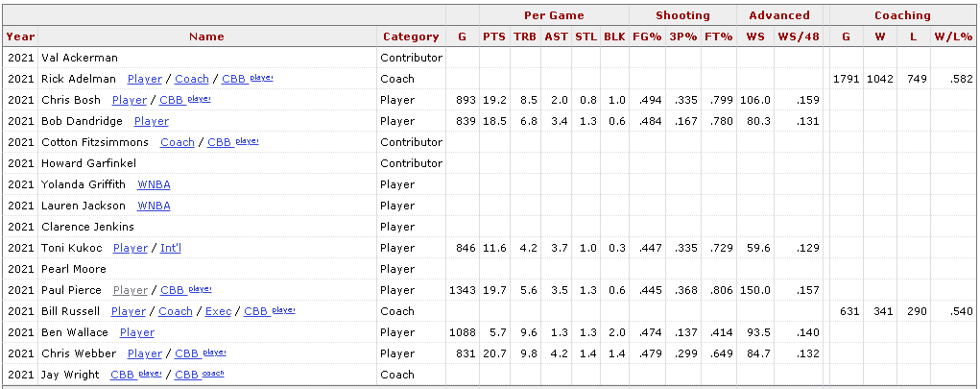Image resolution: width=980 pixels, height=389 pixels.
Task: Sort table by FG% column header
Action: tap(647, 36)
